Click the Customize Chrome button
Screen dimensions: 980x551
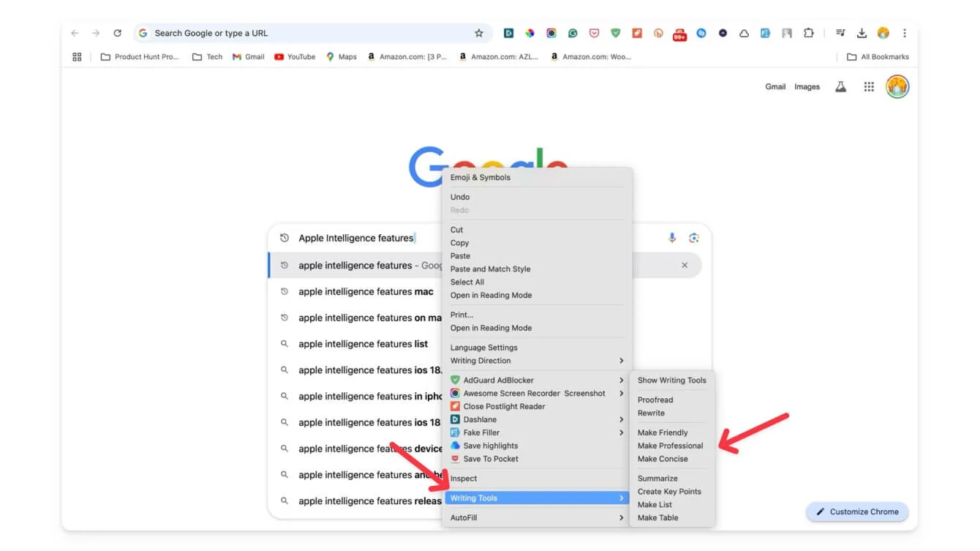[857, 511]
